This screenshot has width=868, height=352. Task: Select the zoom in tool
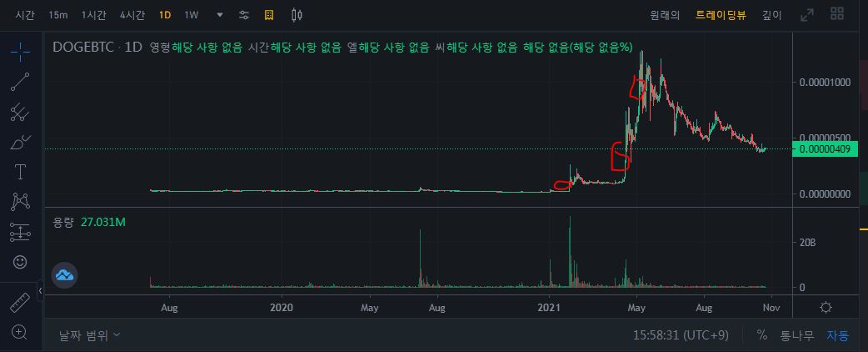20,332
